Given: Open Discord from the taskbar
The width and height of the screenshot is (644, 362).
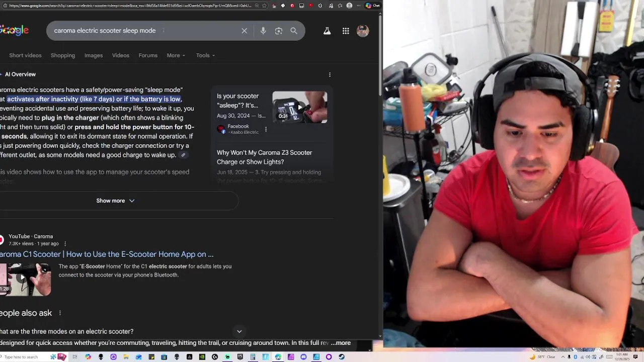Looking at the screenshot, I should click(303, 357).
